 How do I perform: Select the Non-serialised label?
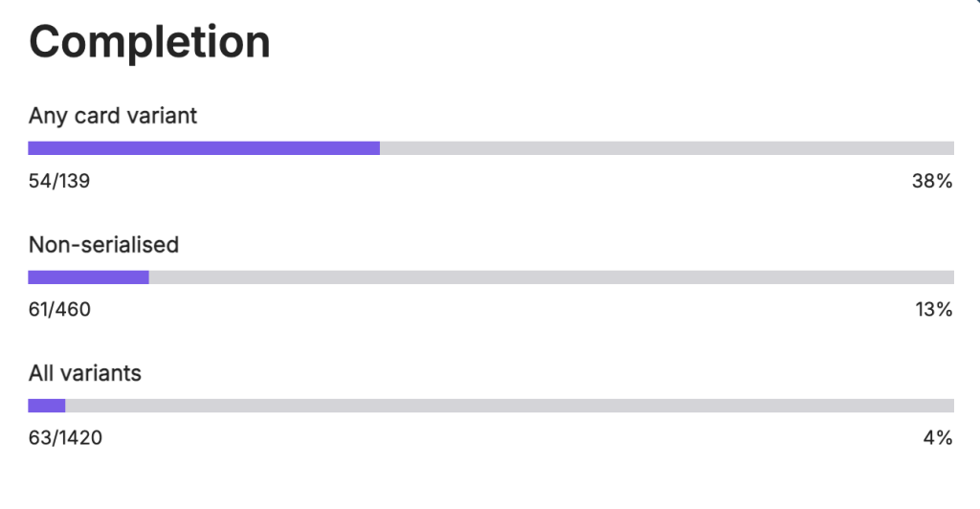(x=103, y=245)
